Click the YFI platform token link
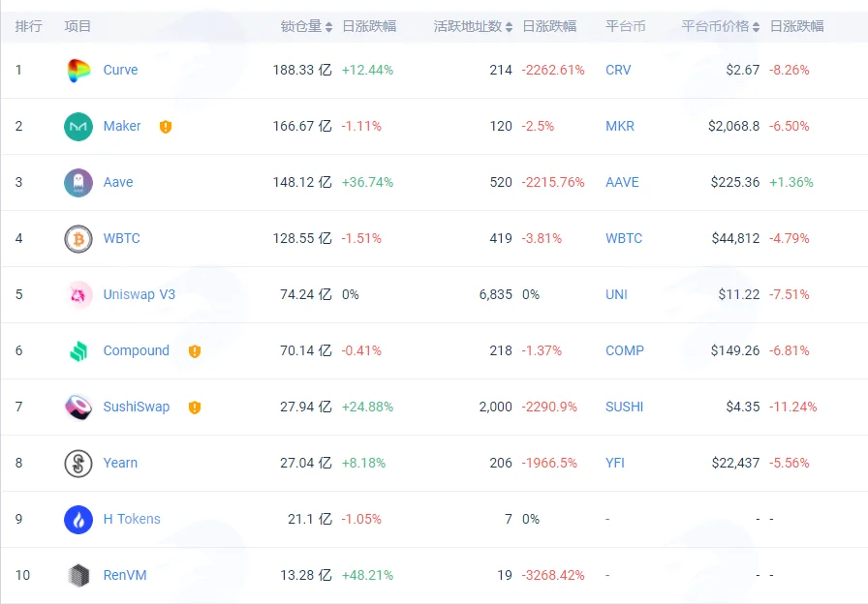The image size is (868, 604). tap(615, 463)
